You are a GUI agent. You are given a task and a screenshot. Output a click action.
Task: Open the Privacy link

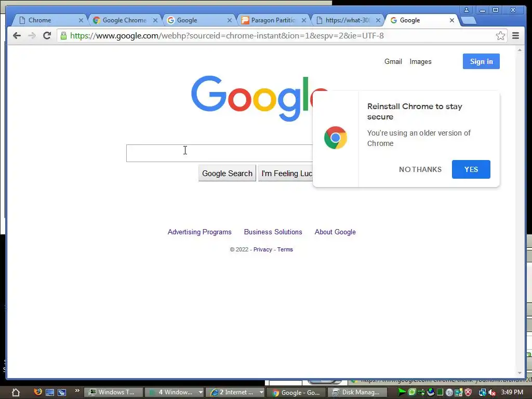(x=262, y=249)
